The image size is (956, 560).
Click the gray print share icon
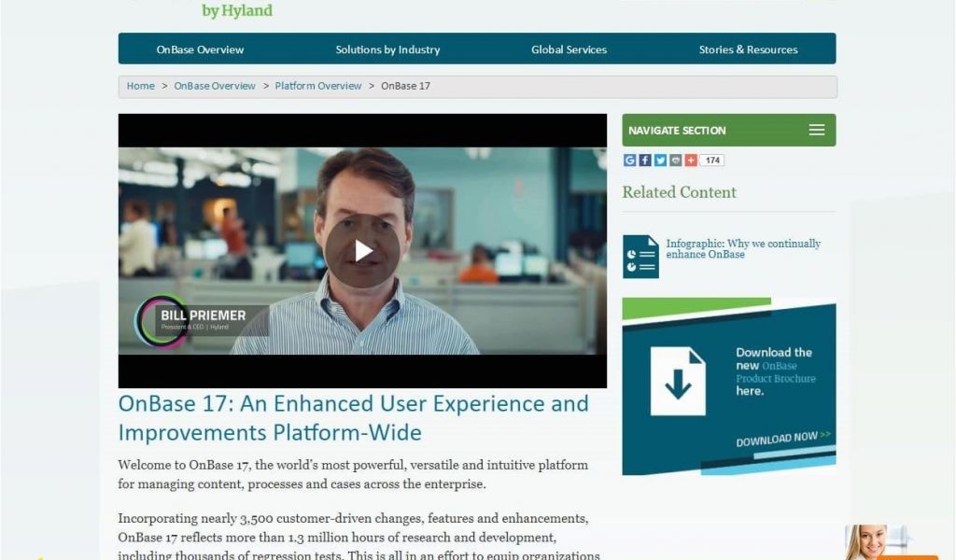(676, 161)
